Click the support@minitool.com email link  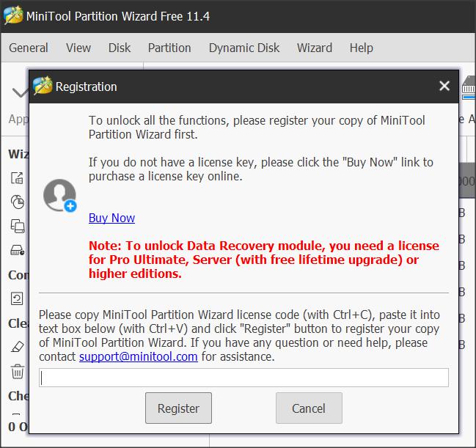[x=139, y=357]
